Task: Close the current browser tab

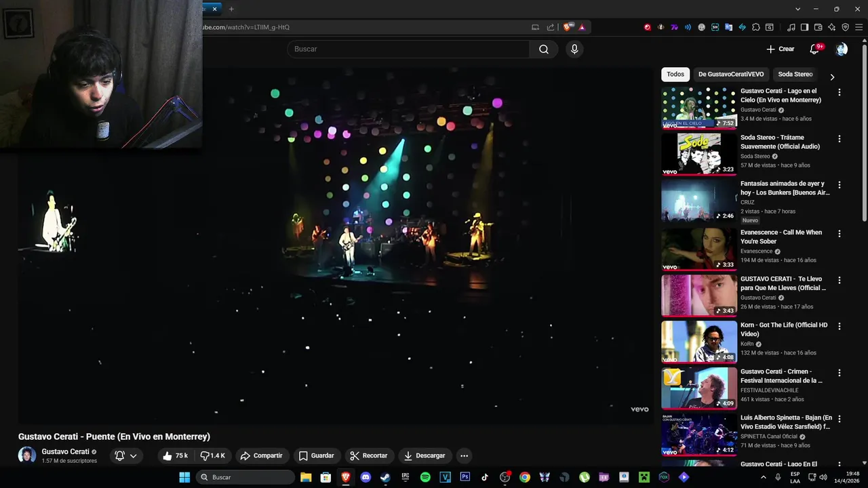Action: [214, 9]
